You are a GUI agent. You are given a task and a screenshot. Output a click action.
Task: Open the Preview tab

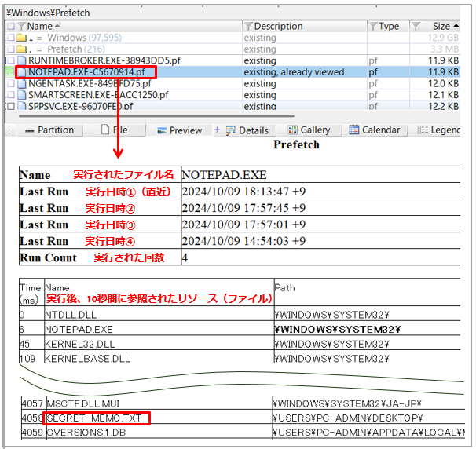(179, 130)
